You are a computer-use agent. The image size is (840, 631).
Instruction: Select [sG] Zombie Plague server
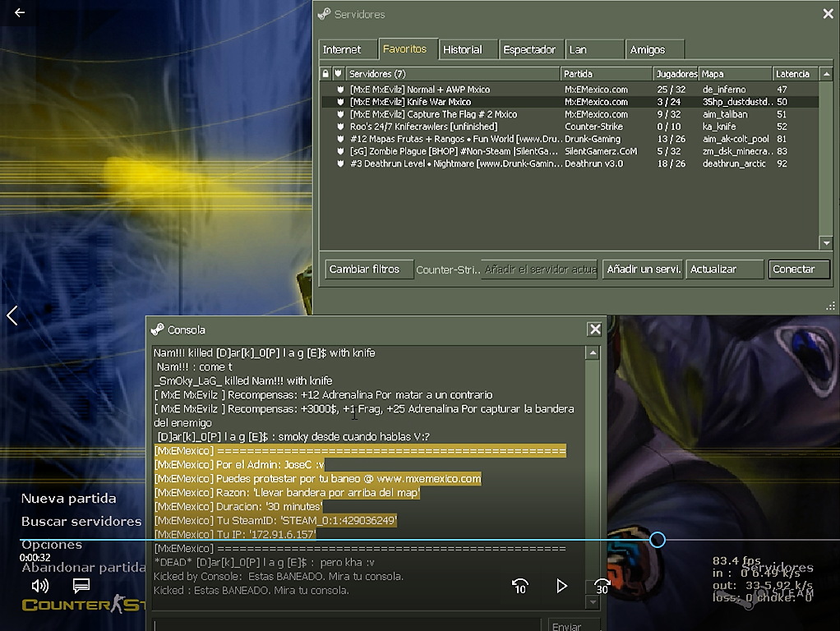point(570,151)
